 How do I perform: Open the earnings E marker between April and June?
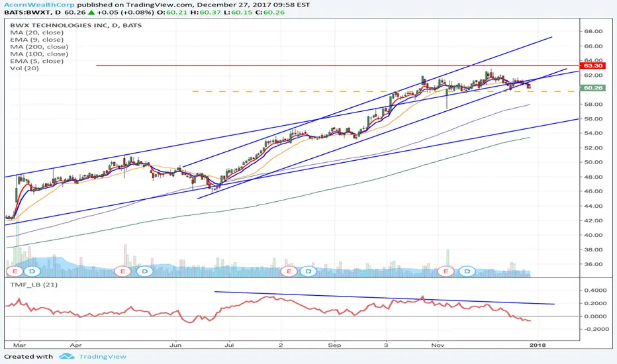pyautogui.click(x=122, y=271)
